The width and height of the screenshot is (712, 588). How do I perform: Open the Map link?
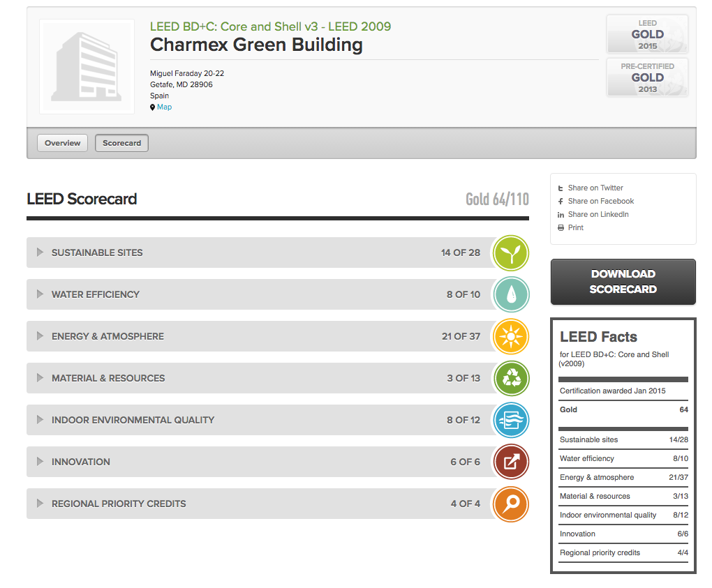(164, 107)
